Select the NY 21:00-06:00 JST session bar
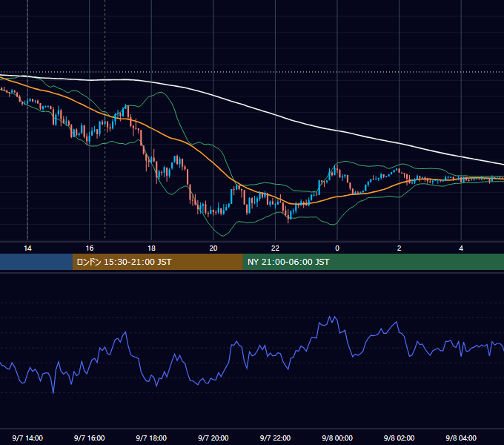The height and width of the screenshot is (445, 504). [373, 262]
